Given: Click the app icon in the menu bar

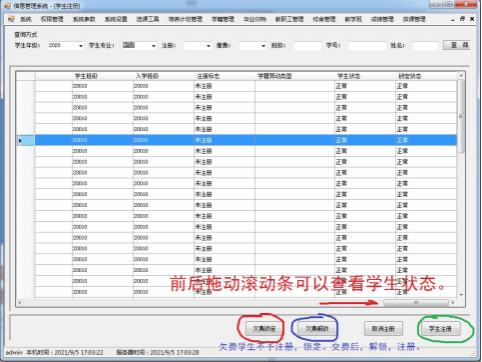Looking at the screenshot, I should 11,19.
